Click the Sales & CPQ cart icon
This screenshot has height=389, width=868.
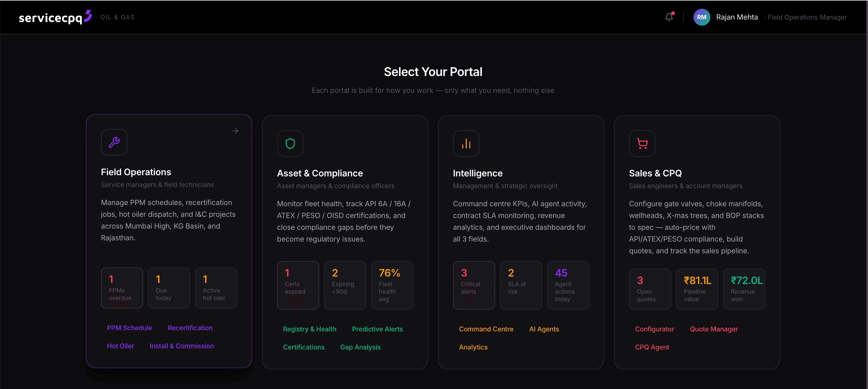point(642,144)
